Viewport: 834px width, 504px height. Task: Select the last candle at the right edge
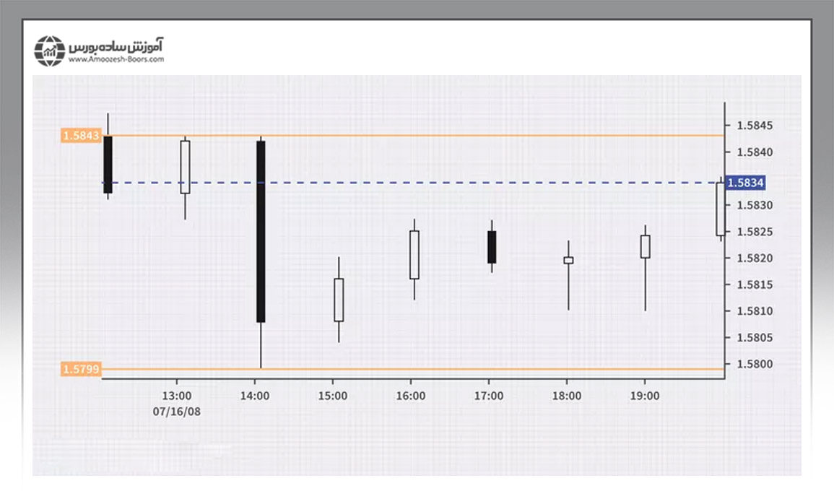pyautogui.click(x=720, y=209)
